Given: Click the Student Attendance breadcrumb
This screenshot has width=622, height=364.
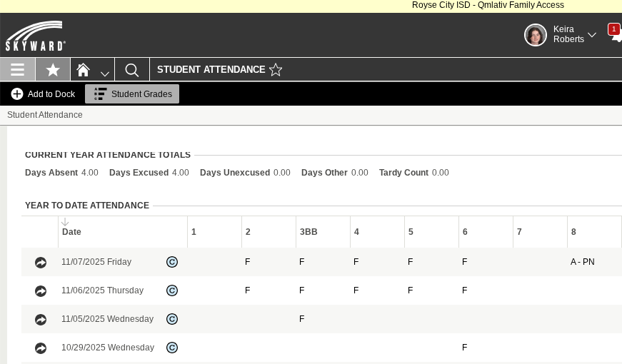Looking at the screenshot, I should (x=45, y=115).
